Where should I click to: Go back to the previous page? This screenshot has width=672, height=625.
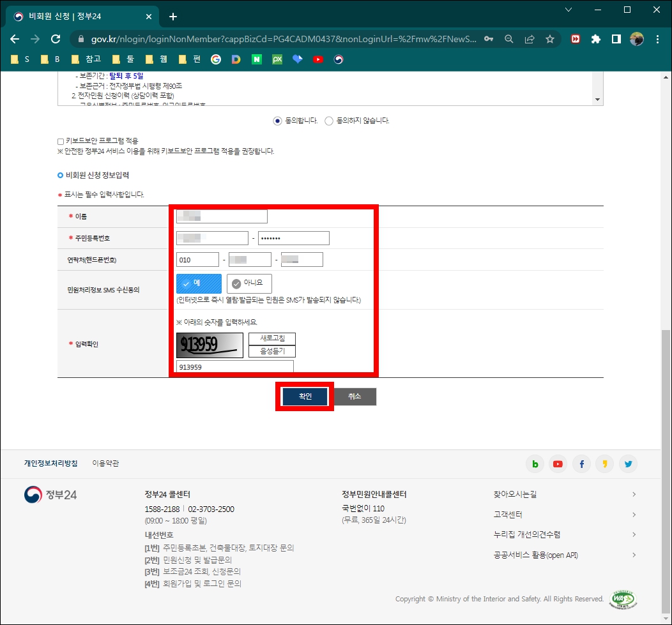(15, 40)
